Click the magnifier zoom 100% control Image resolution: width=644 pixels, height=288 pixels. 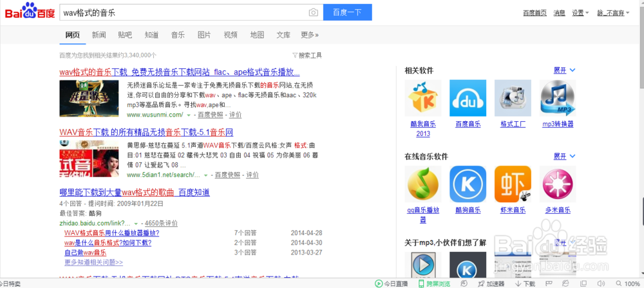pos(627,283)
